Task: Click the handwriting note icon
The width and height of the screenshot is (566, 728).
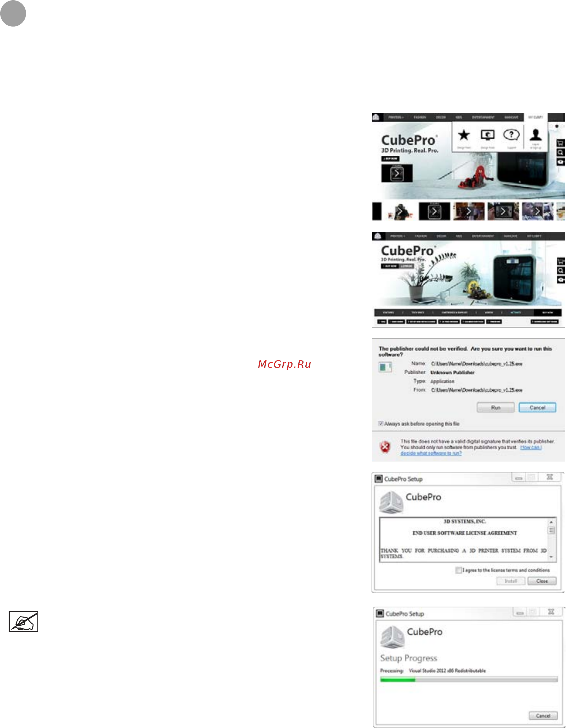Action: click(x=23, y=621)
